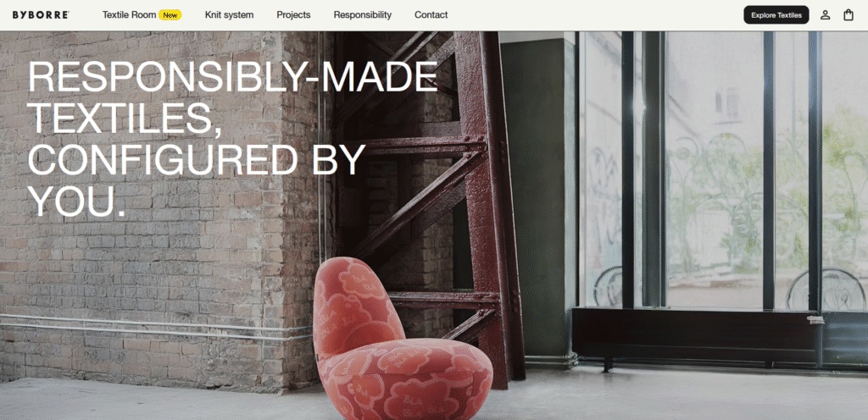Open the Textile Room menu item
868x420 pixels.
130,15
